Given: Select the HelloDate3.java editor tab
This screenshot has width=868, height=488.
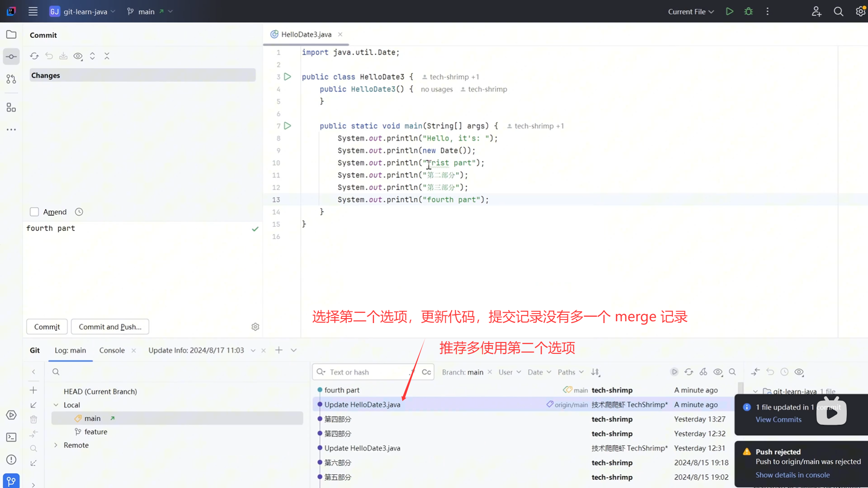Looking at the screenshot, I should (x=306, y=34).
